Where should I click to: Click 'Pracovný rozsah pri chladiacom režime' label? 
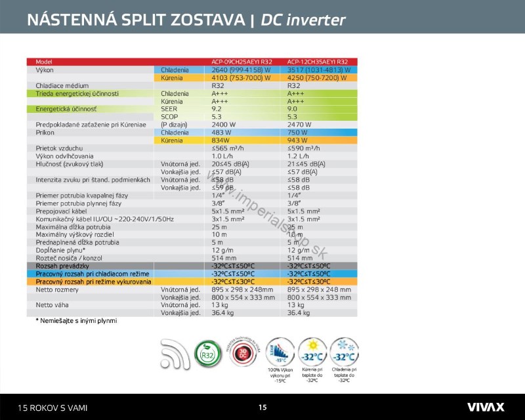93,274
